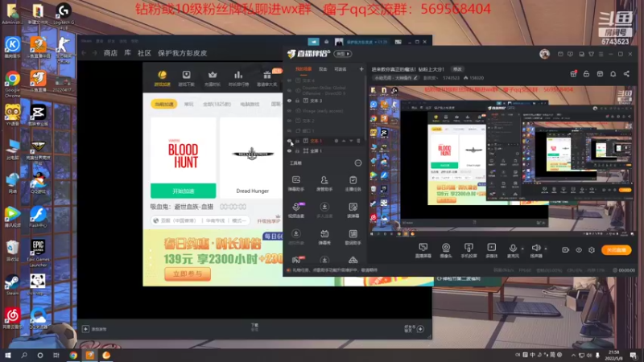Click the microphone icon in streaming toolbar
644x362 pixels.
pos(513,248)
